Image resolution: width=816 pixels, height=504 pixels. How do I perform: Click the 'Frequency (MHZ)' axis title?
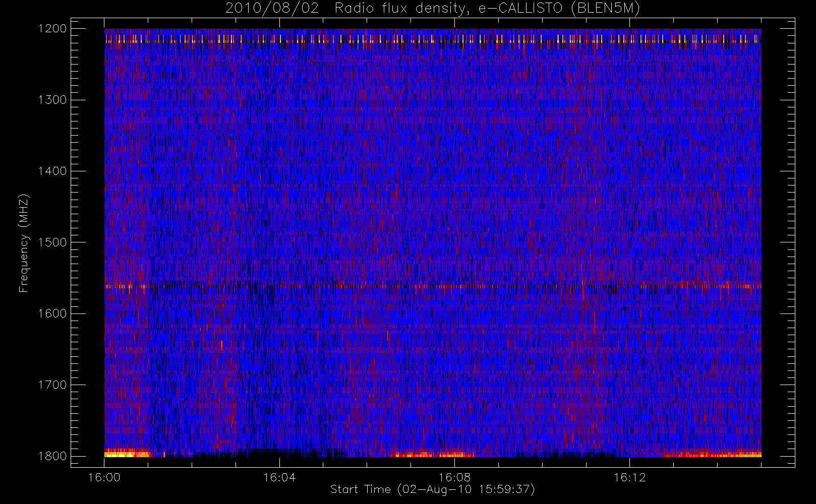coord(24,243)
